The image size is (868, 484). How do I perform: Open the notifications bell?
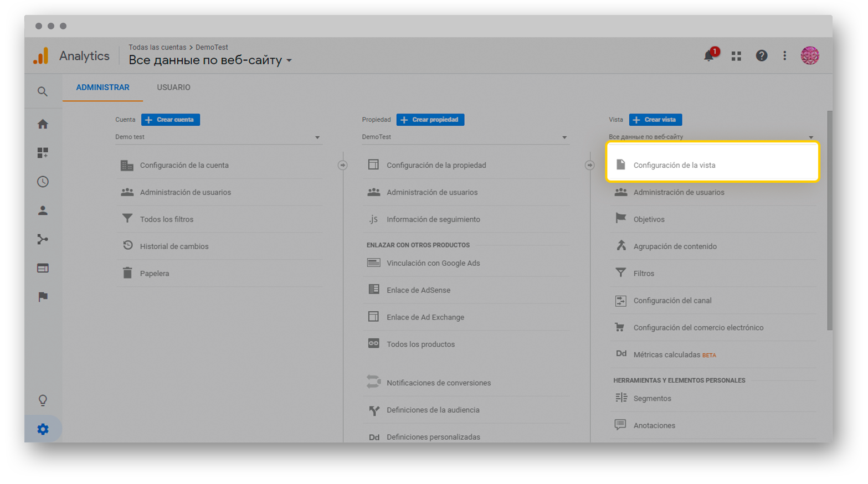pyautogui.click(x=709, y=55)
